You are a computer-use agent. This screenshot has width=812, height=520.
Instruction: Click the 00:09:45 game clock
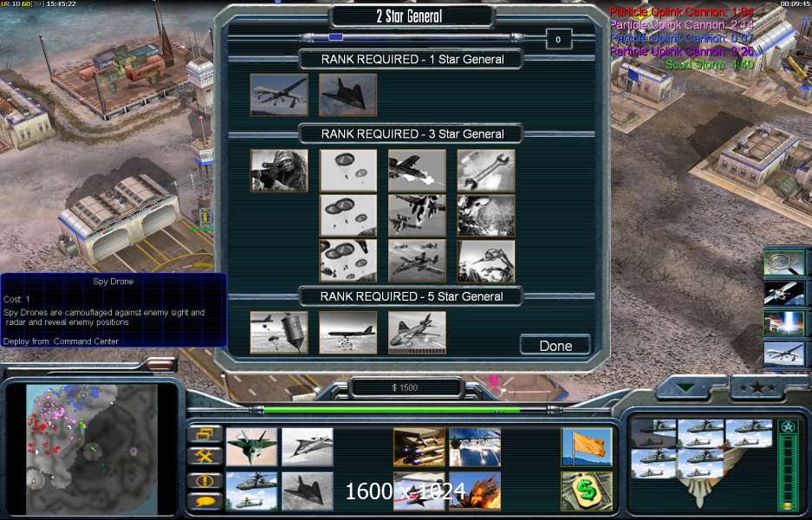click(796, 3)
